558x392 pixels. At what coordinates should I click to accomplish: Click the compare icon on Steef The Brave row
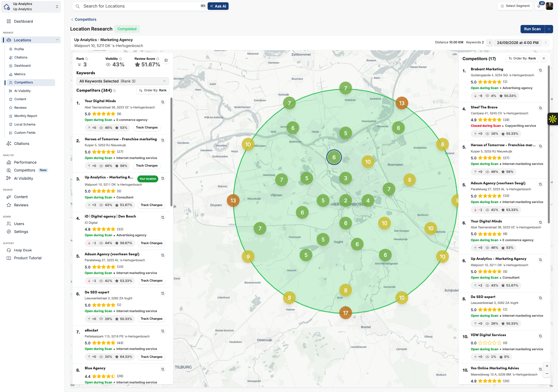coord(540,108)
